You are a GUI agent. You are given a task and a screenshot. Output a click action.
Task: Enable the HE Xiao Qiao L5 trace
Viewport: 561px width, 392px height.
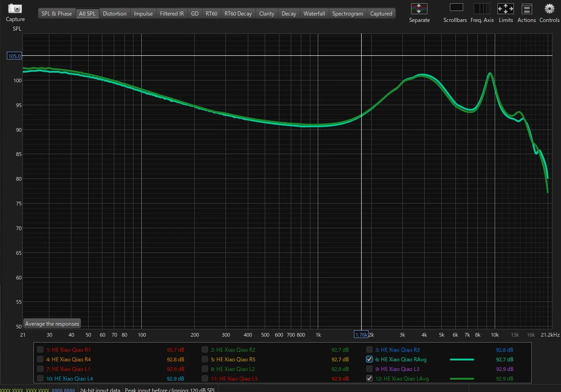coord(205,379)
